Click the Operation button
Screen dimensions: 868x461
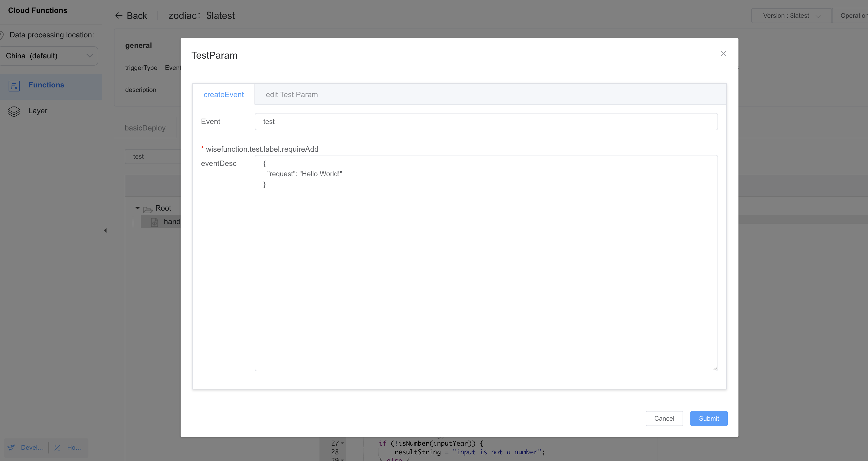[850, 16]
